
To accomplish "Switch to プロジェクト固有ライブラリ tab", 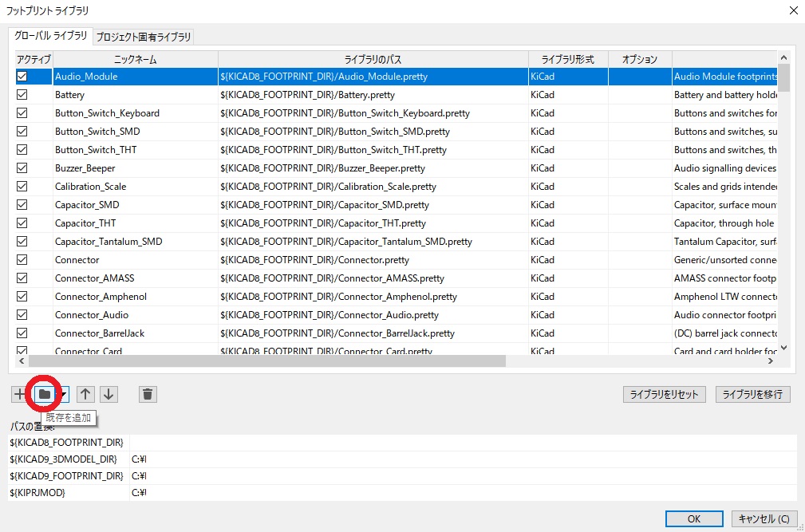I will 144,37.
